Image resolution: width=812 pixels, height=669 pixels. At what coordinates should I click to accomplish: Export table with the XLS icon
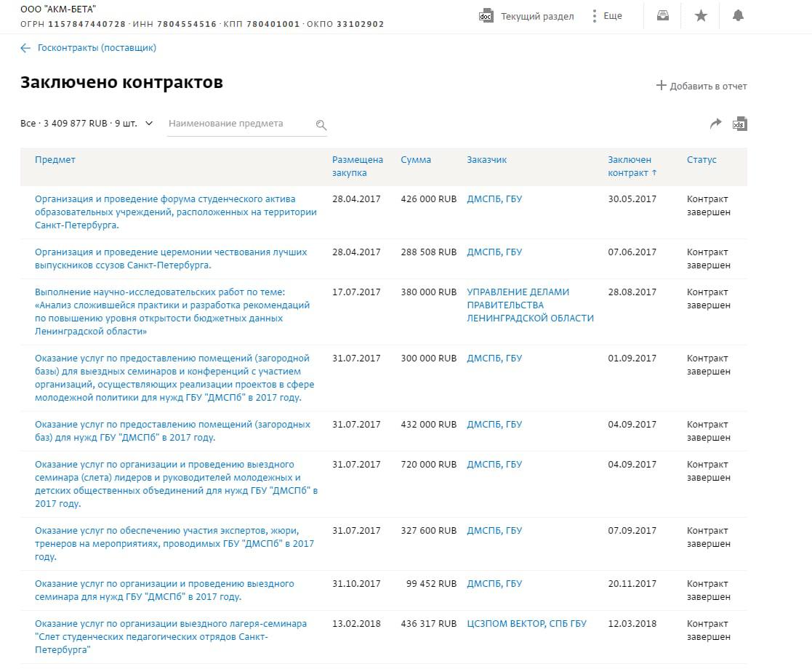(739, 124)
